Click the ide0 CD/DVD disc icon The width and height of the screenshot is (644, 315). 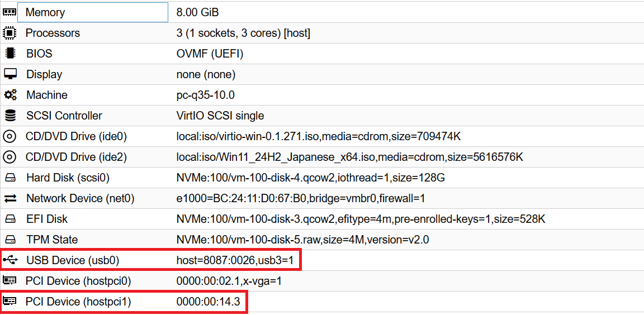tap(10, 136)
